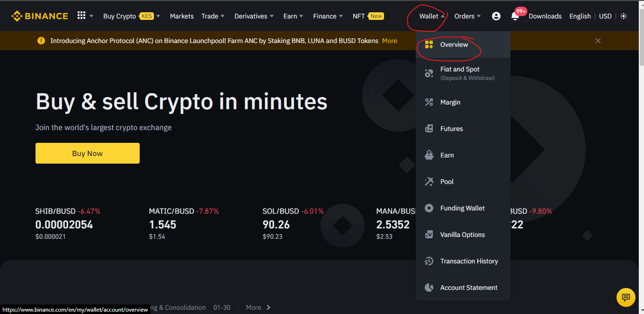Select Pool in Wallet menu

tap(463, 182)
